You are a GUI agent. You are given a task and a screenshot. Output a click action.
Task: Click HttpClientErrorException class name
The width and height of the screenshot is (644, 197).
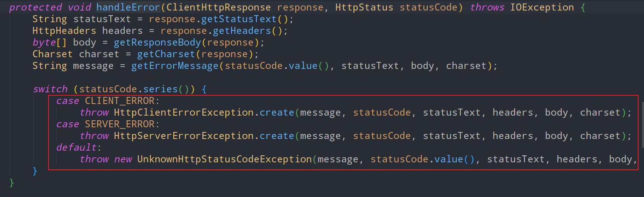pos(184,113)
